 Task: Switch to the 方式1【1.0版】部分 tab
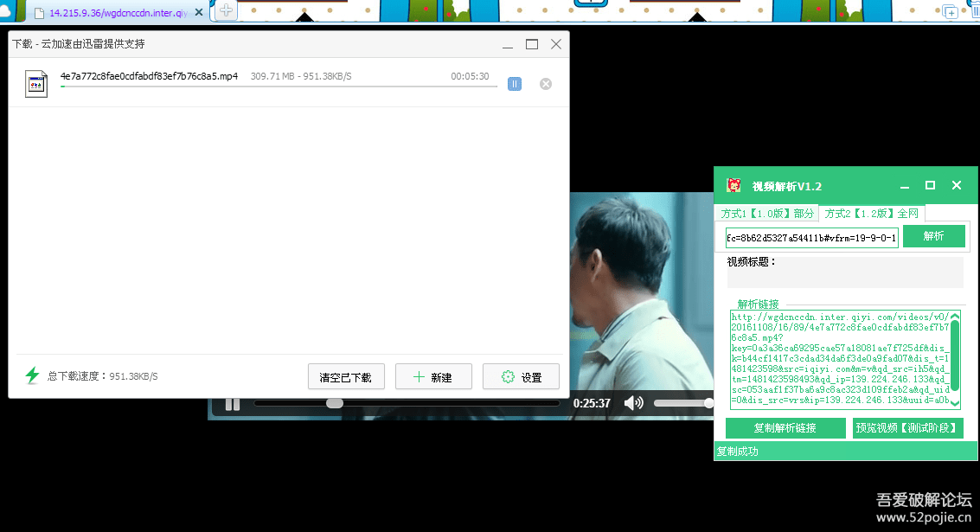767,213
